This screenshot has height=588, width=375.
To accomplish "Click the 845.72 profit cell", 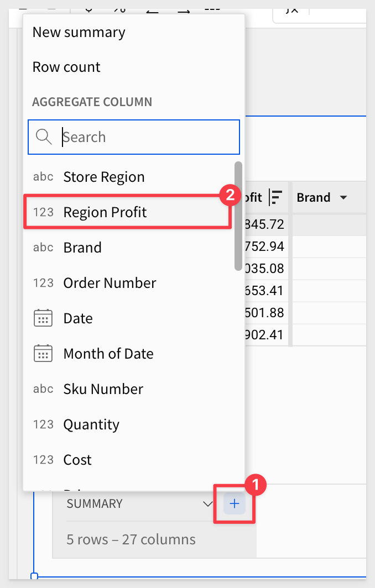I will [x=264, y=224].
